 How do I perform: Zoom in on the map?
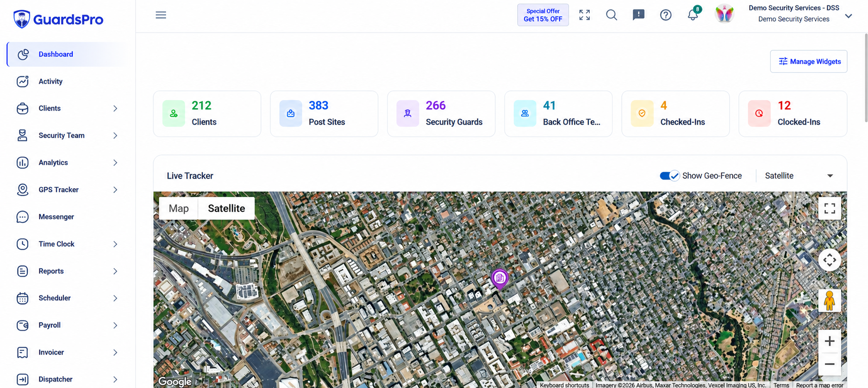(830, 341)
